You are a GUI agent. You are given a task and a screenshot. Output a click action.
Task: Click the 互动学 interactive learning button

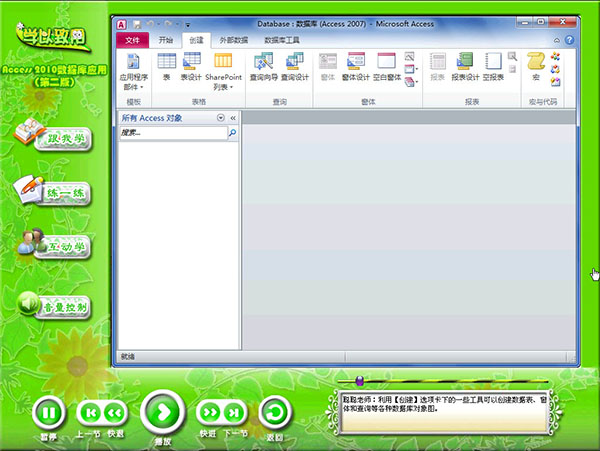click(x=54, y=244)
